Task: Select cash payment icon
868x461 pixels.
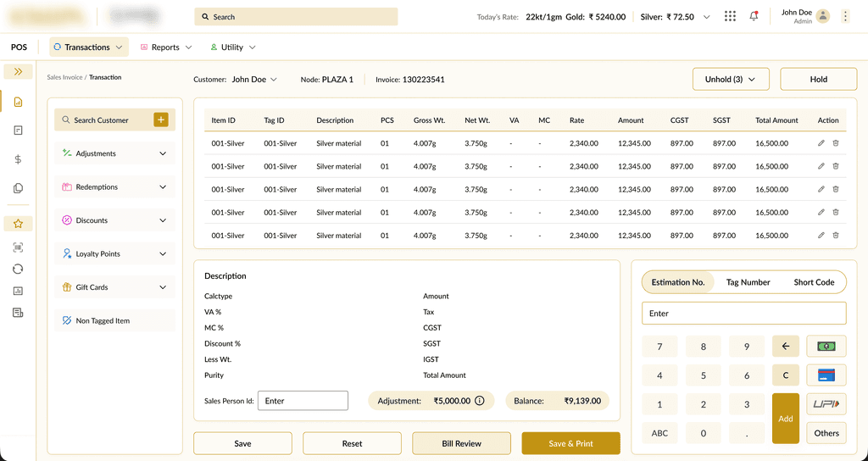Action: tap(826, 347)
